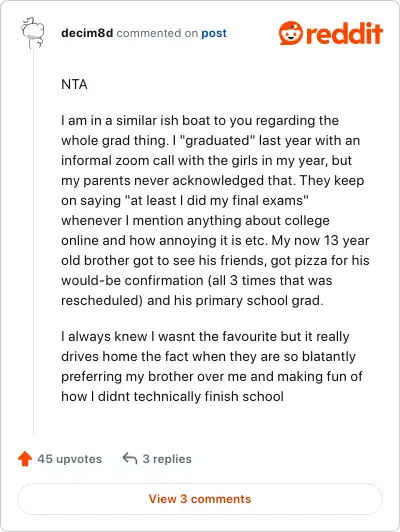Click the "commented on" label text
The width and height of the screenshot is (400, 532).
[157, 33]
